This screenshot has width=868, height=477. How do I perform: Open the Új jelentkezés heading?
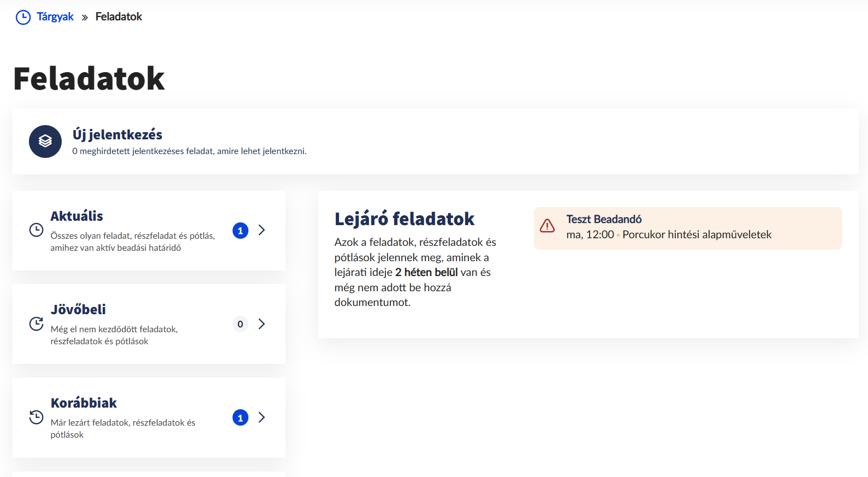click(117, 134)
